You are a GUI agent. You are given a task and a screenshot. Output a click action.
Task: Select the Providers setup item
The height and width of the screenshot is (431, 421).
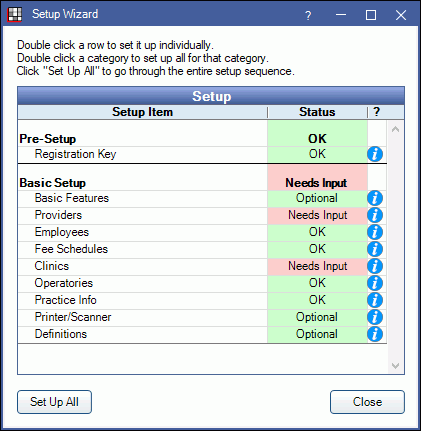tap(202, 215)
